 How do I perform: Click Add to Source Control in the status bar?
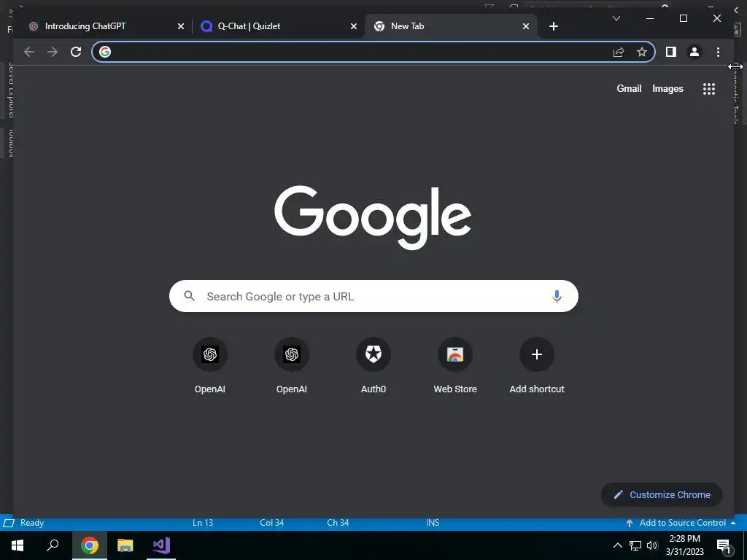click(681, 523)
